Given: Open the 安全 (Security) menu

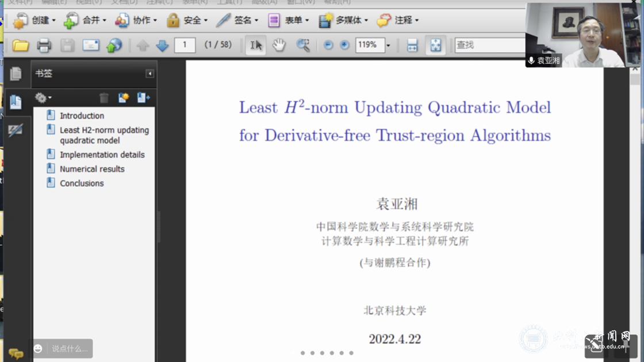Looking at the screenshot, I should (187, 21).
